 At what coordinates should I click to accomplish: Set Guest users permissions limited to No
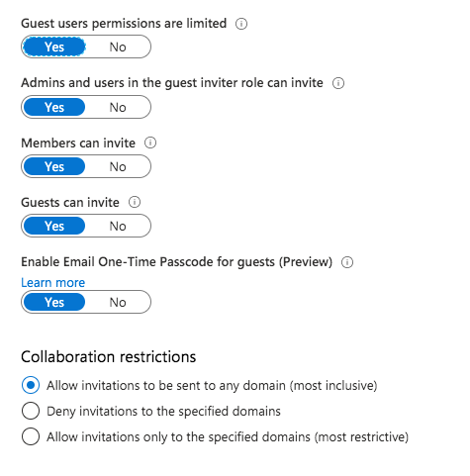pyautogui.click(x=118, y=47)
